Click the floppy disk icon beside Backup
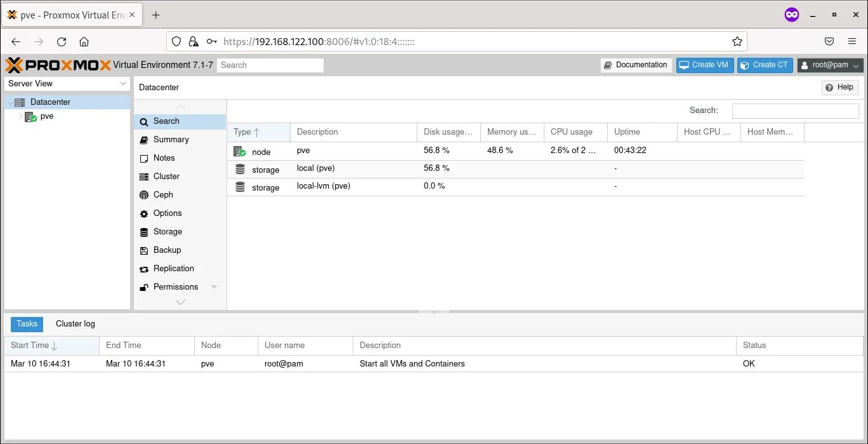 pyautogui.click(x=144, y=250)
